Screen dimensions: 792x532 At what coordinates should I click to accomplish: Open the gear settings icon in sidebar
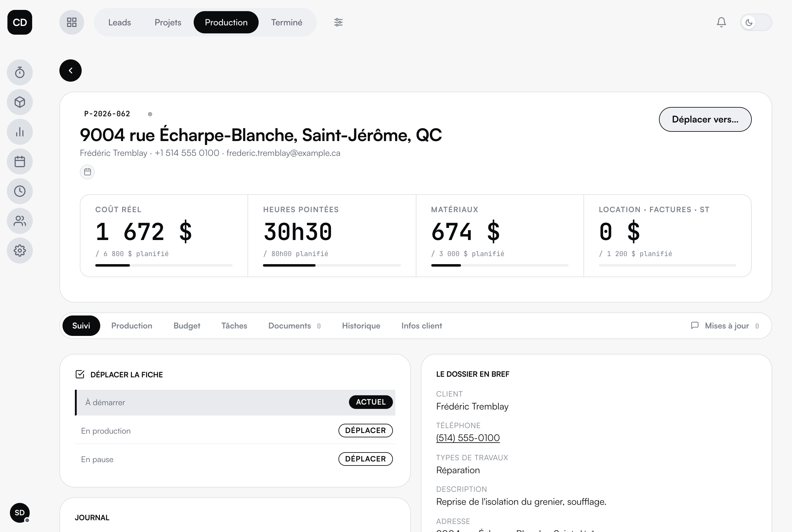20,251
